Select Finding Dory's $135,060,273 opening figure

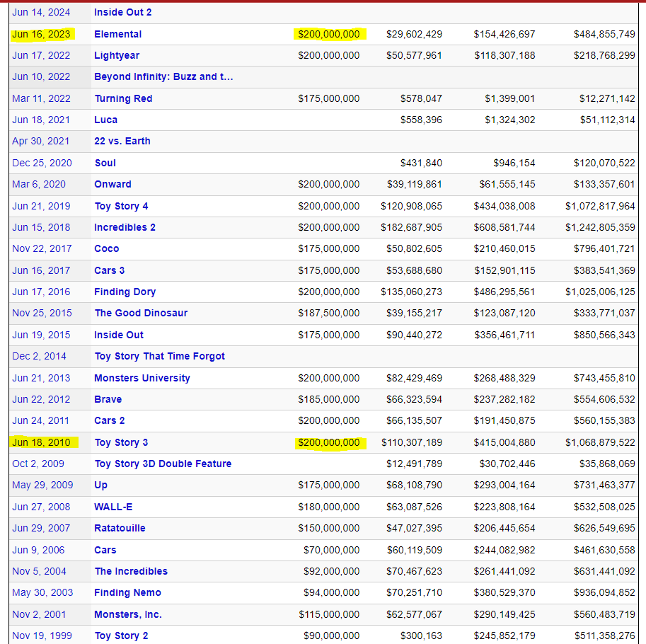point(412,292)
